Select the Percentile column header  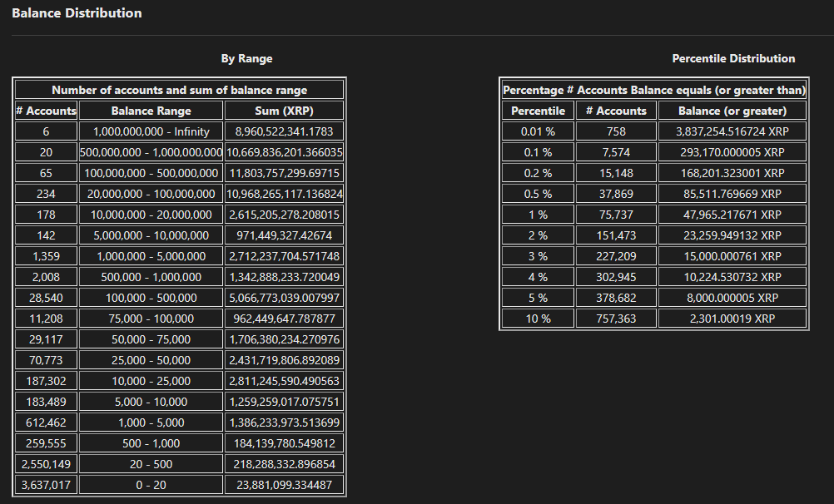click(x=538, y=111)
